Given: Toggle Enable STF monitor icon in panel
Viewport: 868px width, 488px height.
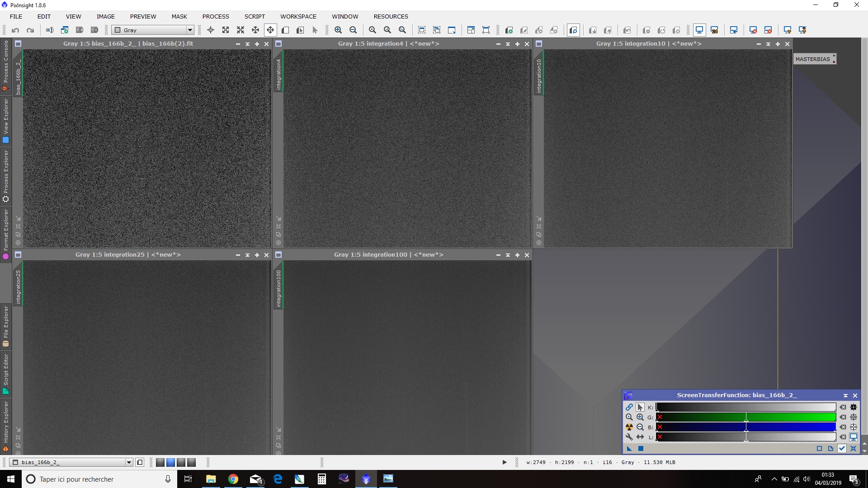Looking at the screenshot, I should 854,437.
